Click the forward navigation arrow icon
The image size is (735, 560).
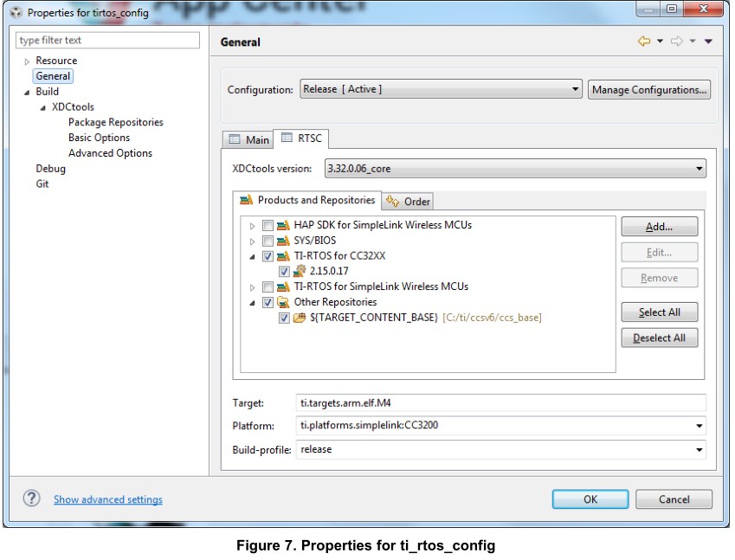tap(676, 42)
